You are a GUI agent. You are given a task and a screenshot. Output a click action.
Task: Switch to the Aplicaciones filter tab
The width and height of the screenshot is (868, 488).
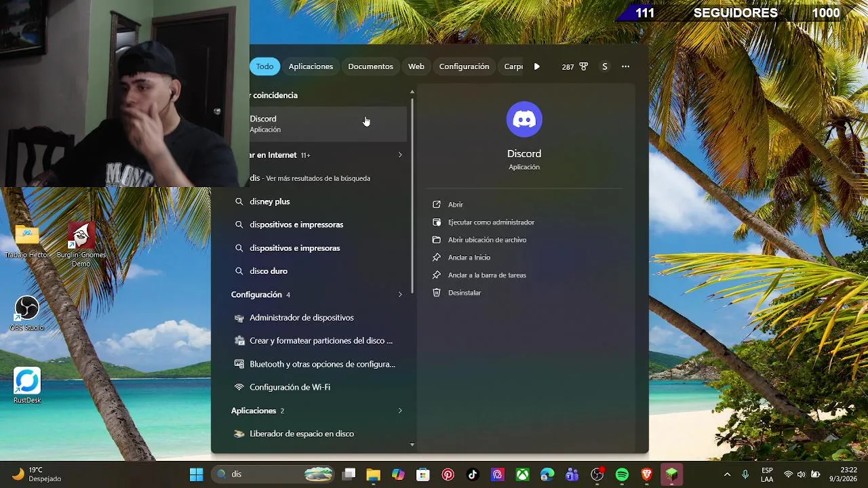[x=311, y=66]
